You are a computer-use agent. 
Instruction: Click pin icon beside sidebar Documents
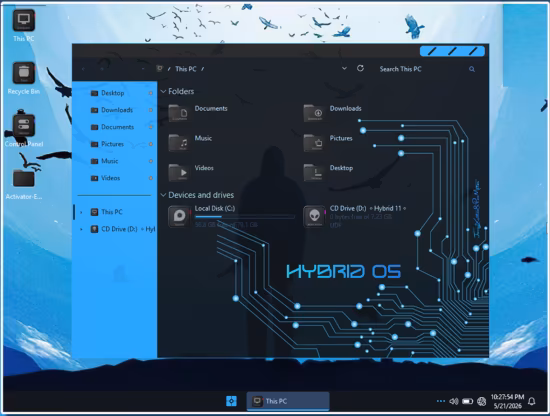150,127
